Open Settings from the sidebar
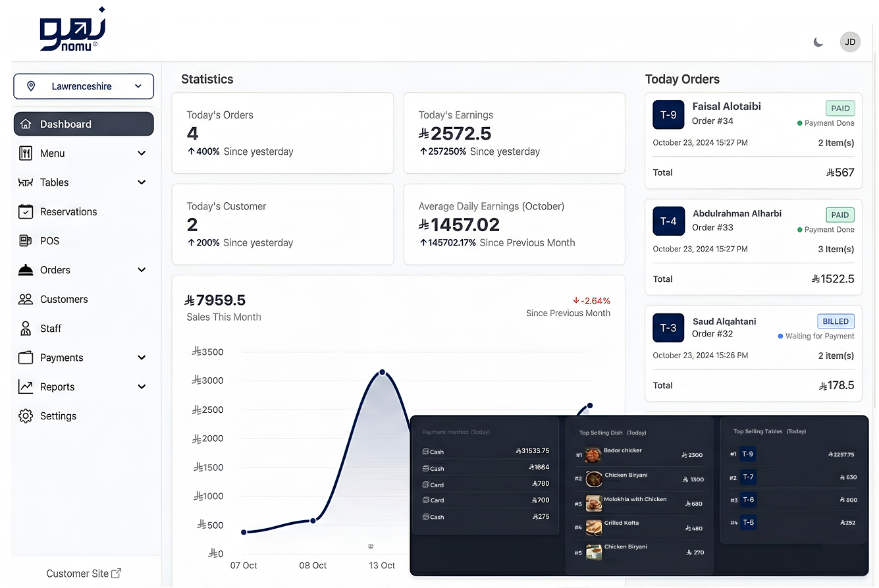This screenshot has width=879, height=588. click(x=58, y=416)
